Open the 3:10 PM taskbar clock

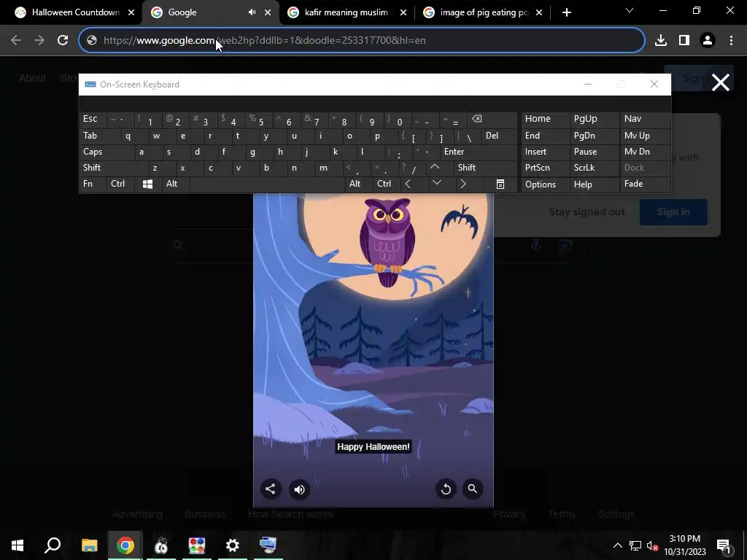point(684,545)
